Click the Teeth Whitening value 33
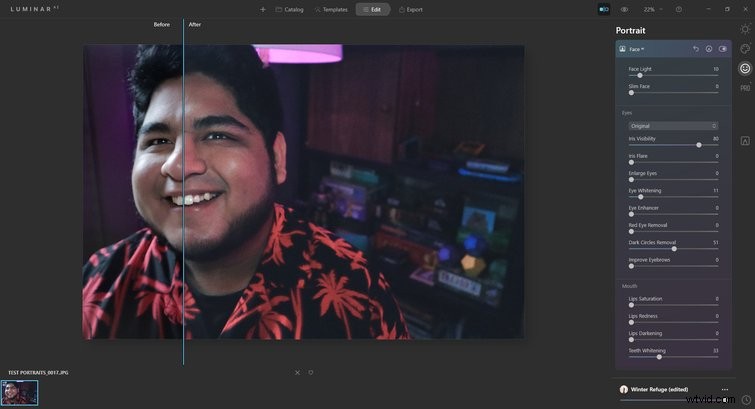Image resolution: width=755 pixels, height=409 pixels. 716,350
